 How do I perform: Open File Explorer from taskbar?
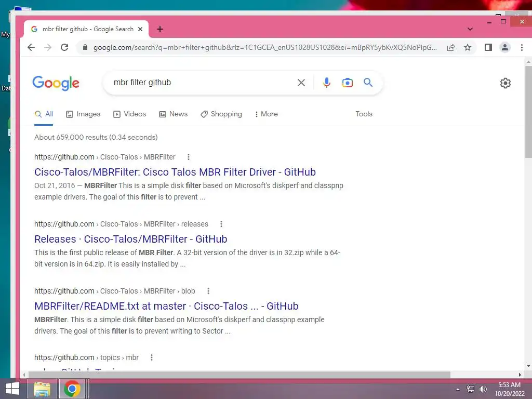(42, 389)
